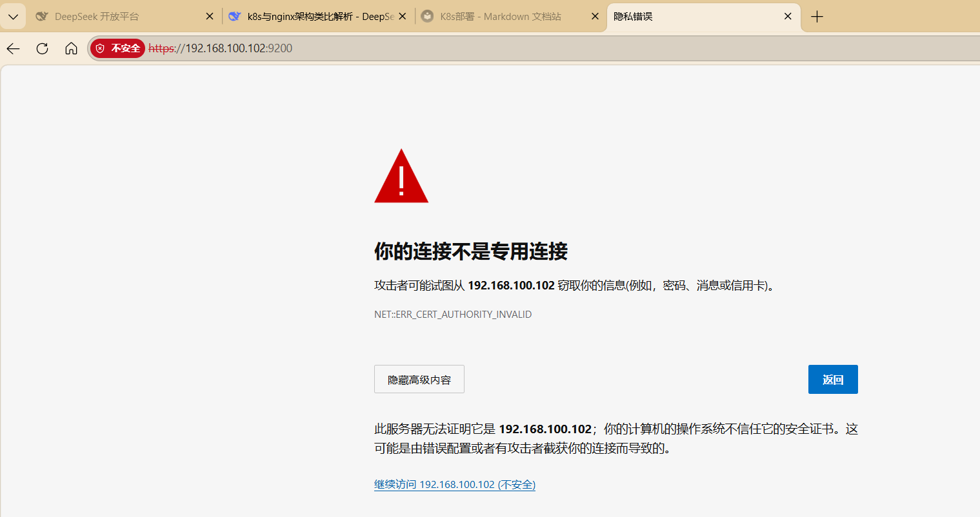Close the k8s与nginx架构类比解析 tab
This screenshot has height=517, width=980.
pyautogui.click(x=403, y=17)
